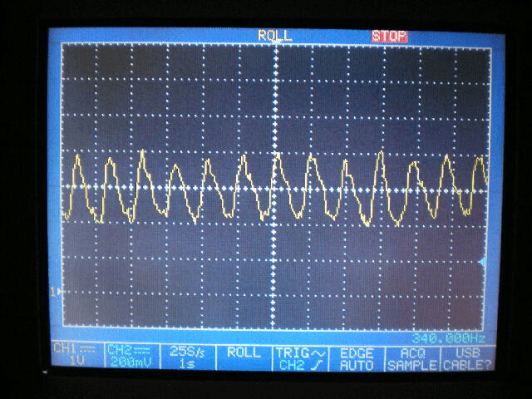This screenshot has height=399, width=532.
Task: Click the channel 1 ground marker arrow
Action: [x=56, y=292]
